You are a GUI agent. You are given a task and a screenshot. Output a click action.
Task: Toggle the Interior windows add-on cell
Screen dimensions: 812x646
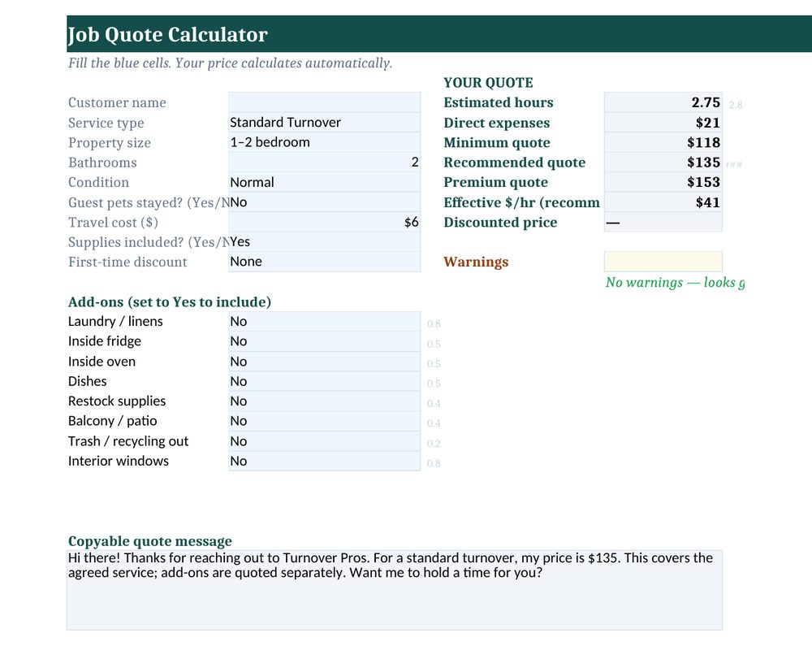tap(324, 461)
